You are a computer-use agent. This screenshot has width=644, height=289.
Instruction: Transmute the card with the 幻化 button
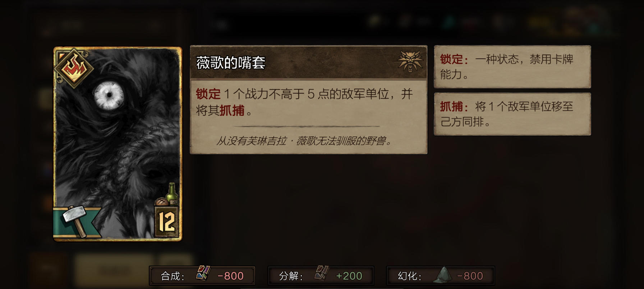point(440,276)
